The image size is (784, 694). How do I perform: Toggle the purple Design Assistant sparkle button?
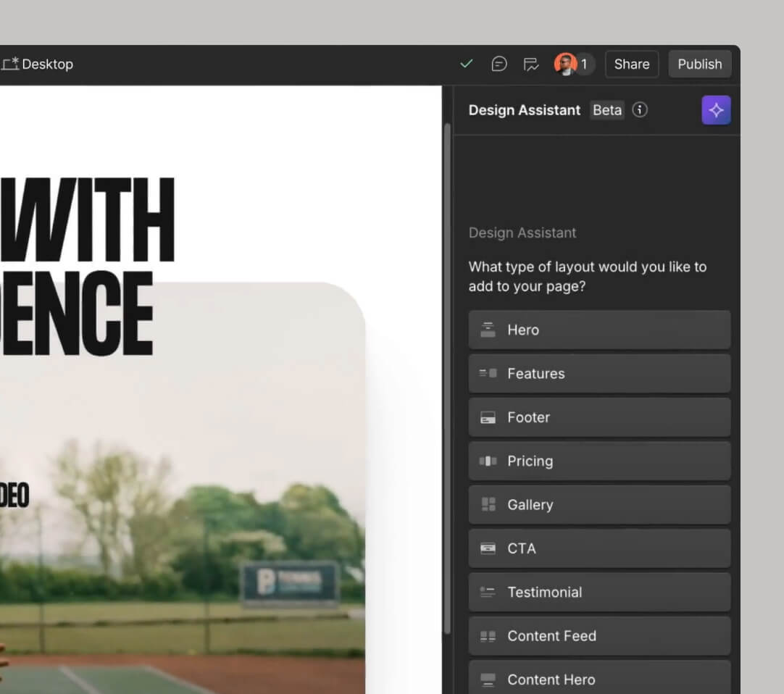(x=716, y=110)
